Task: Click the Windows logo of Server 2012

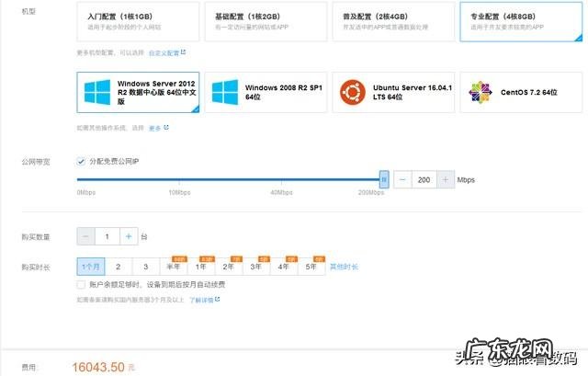Action: (x=97, y=92)
